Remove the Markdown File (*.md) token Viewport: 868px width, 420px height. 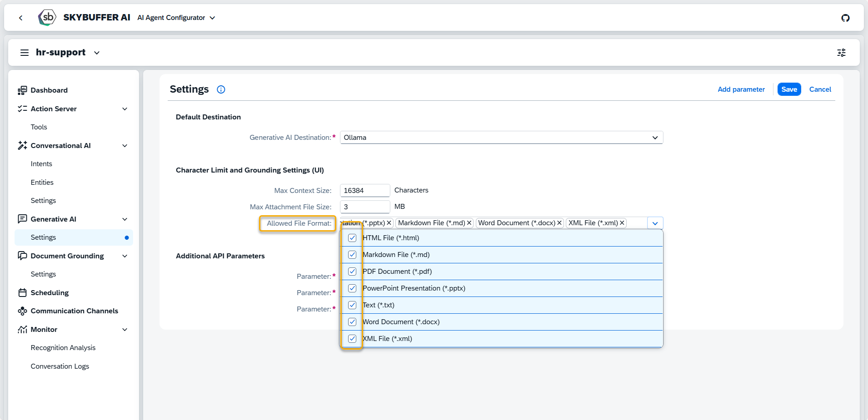coord(469,223)
